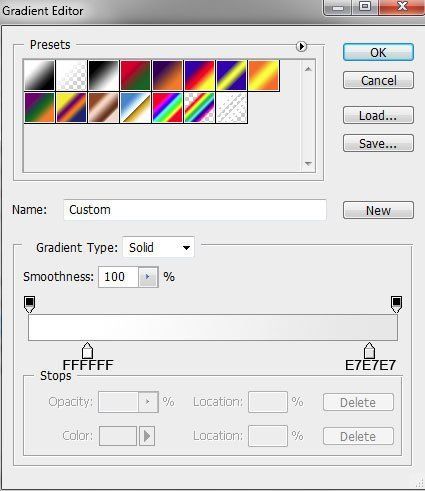Pick the red to green gradient preset
Screen dimensions: 425x491
tap(135, 75)
